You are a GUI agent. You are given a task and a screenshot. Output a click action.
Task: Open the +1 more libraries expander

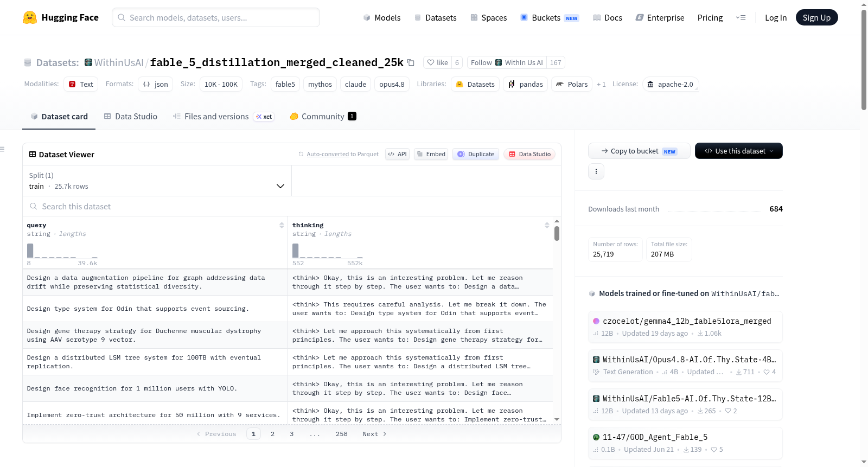point(601,84)
